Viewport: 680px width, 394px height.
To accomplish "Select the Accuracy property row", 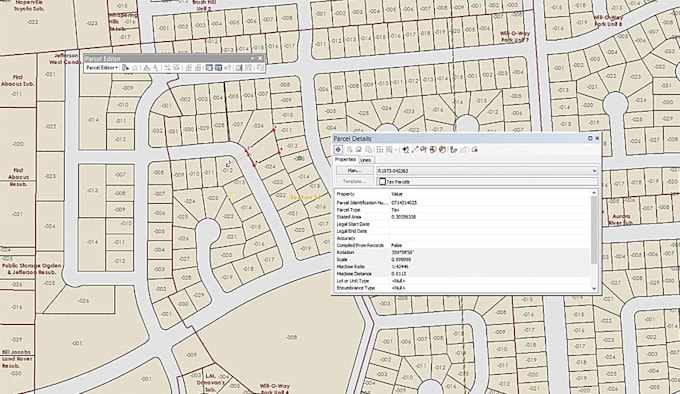I will pos(463,238).
